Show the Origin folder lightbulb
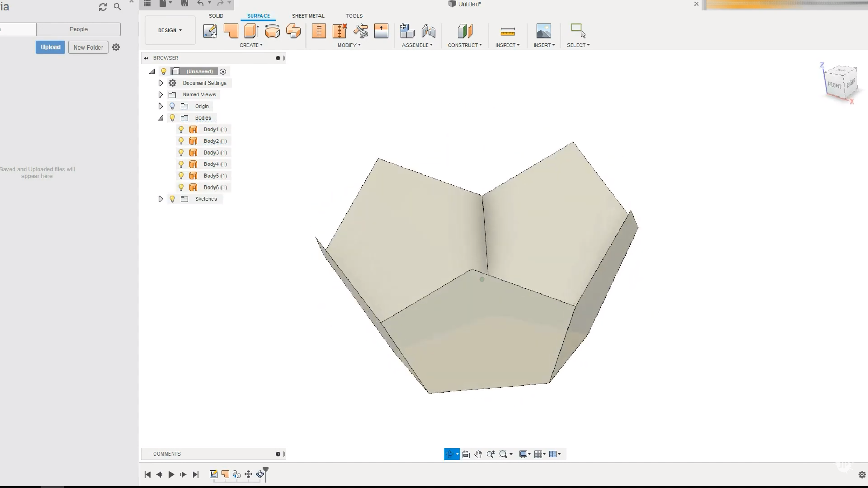This screenshot has width=868, height=488. [x=172, y=106]
